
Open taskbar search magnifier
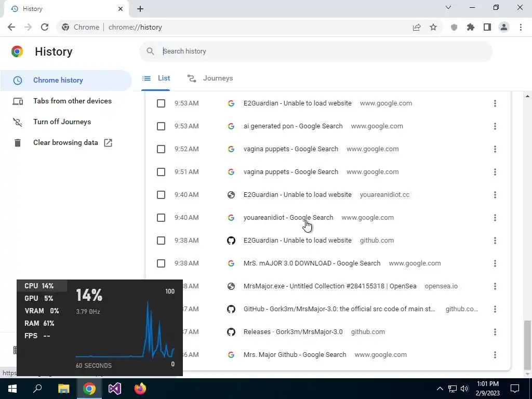coord(37,389)
